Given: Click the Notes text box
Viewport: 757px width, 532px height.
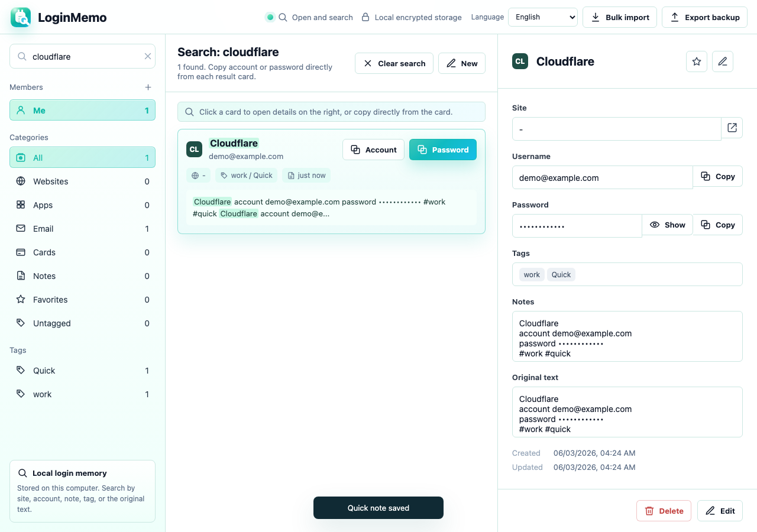Looking at the screenshot, I should (627, 336).
